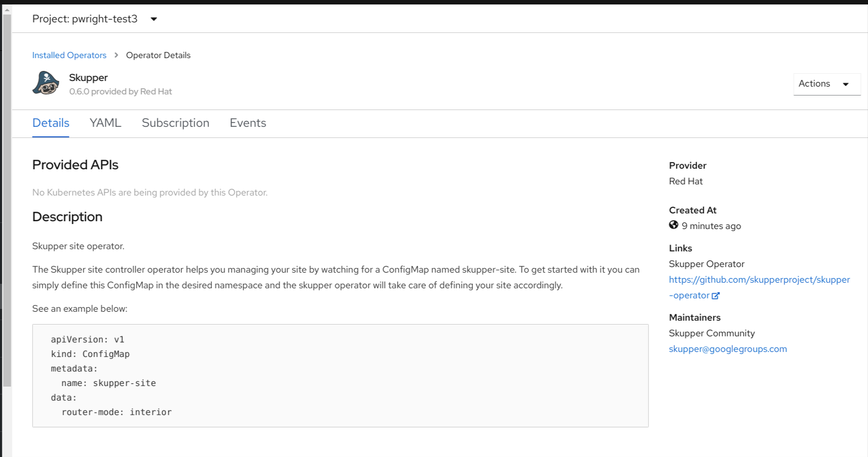868x457 pixels.
Task: Expand the Actions dropdown menu
Action: [826, 84]
